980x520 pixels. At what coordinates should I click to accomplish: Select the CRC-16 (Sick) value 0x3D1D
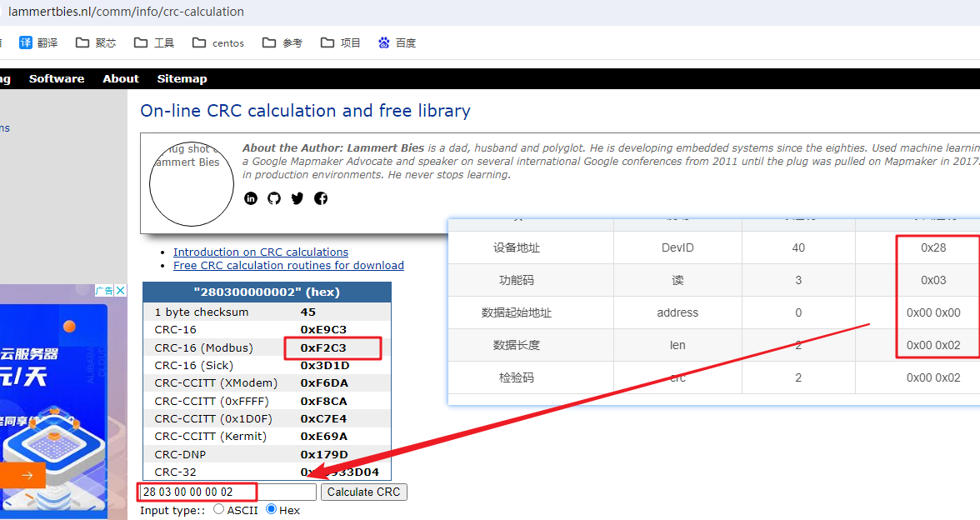[x=324, y=365]
